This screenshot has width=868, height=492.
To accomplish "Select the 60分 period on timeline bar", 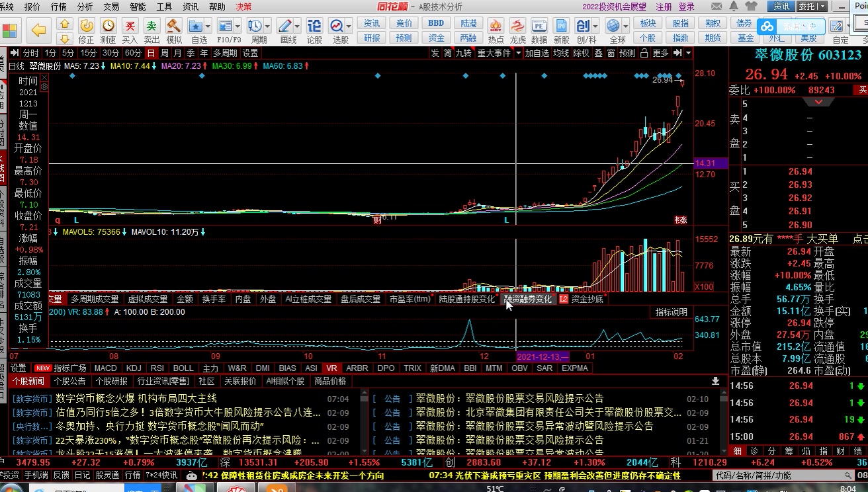I will coord(133,53).
